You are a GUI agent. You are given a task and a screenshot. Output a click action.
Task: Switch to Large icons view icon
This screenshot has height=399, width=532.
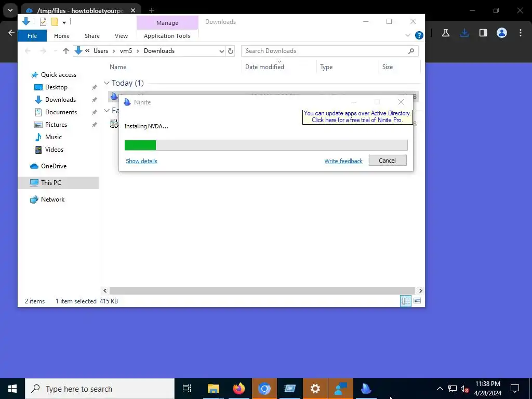[x=417, y=301]
